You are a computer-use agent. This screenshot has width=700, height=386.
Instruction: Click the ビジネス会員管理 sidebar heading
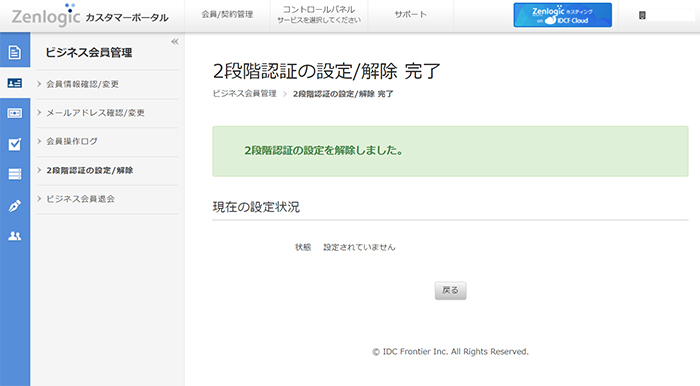[89, 52]
